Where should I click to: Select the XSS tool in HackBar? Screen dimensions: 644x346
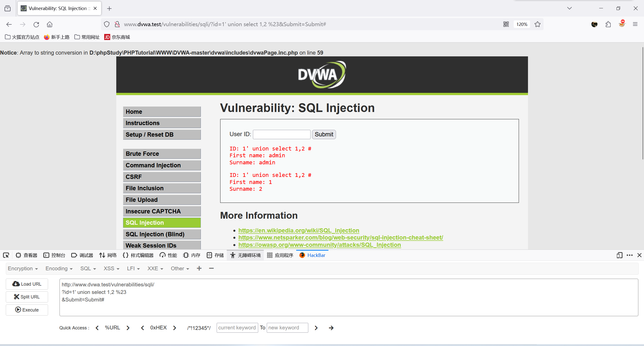click(x=110, y=268)
